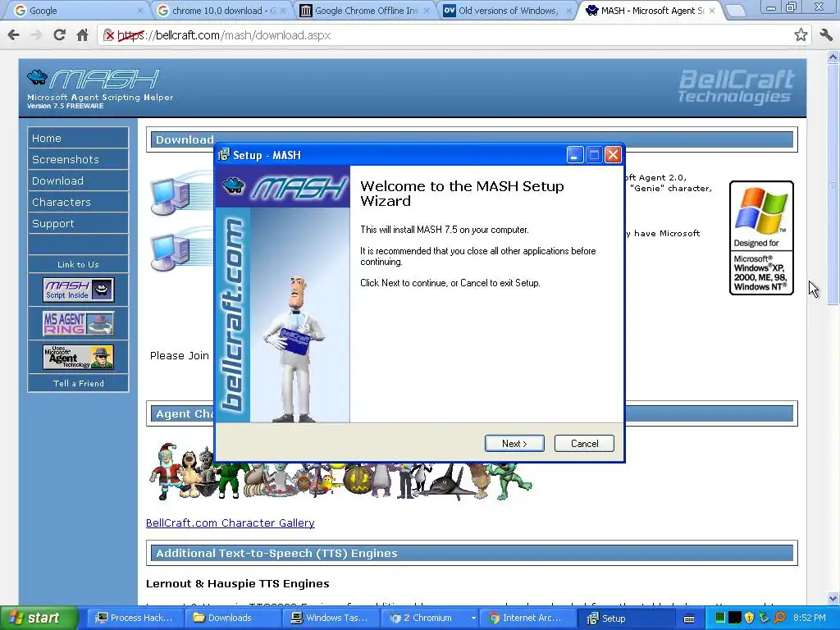Restore the browser window size
840x630 pixels.
click(791, 7)
